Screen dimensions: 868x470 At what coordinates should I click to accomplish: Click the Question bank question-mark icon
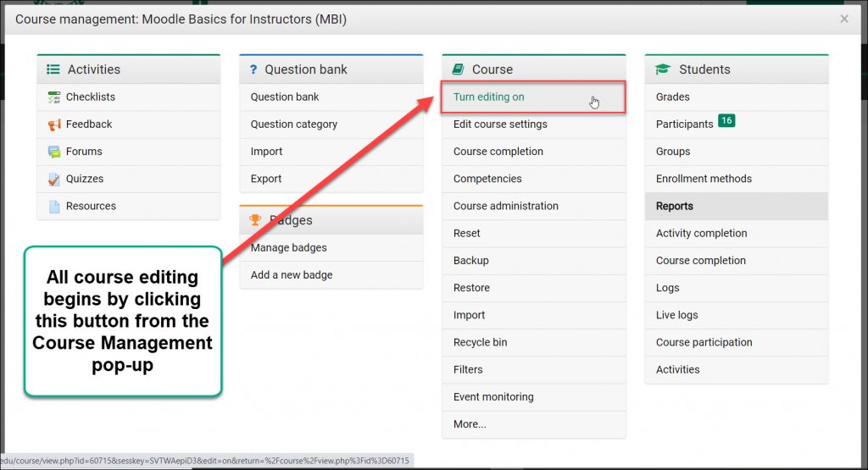pyautogui.click(x=253, y=69)
